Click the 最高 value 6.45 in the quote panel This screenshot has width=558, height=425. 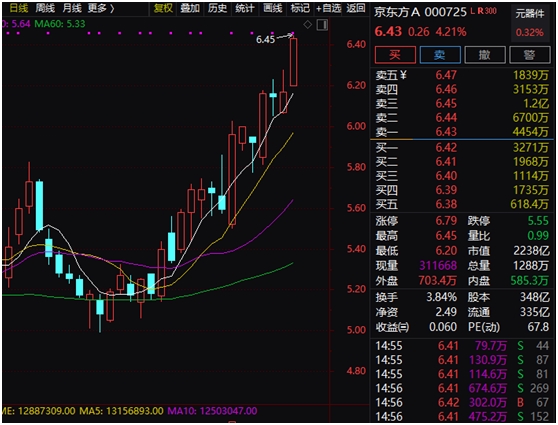click(446, 236)
